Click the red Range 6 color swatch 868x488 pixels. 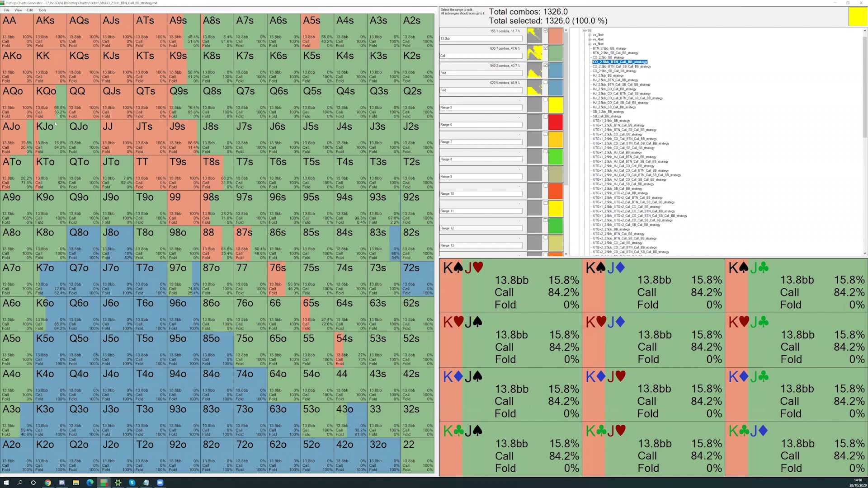click(x=555, y=122)
